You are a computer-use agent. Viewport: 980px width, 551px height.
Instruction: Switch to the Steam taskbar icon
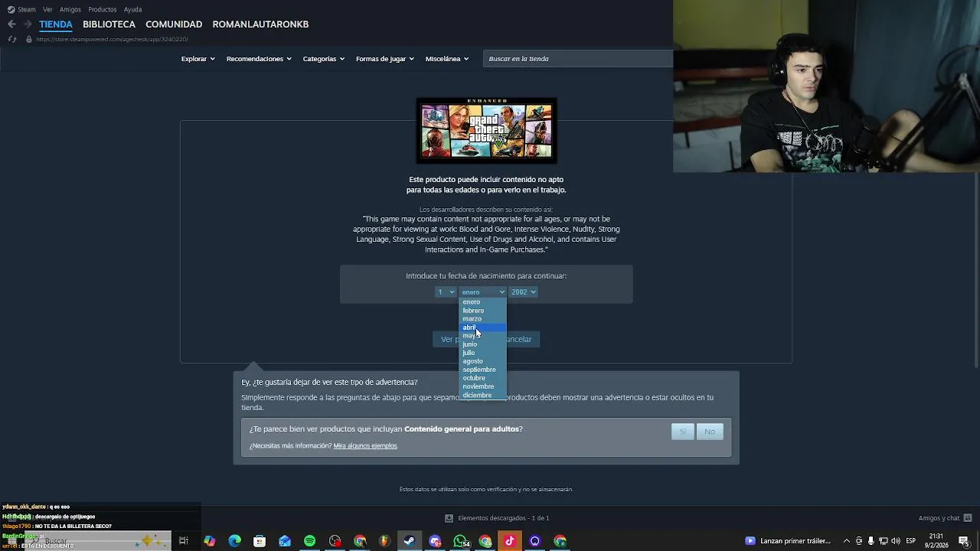[410, 541]
